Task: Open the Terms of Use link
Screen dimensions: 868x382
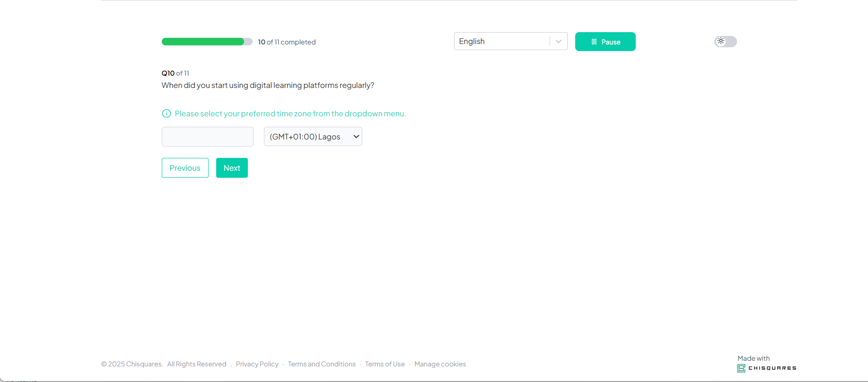Action: 385,364
